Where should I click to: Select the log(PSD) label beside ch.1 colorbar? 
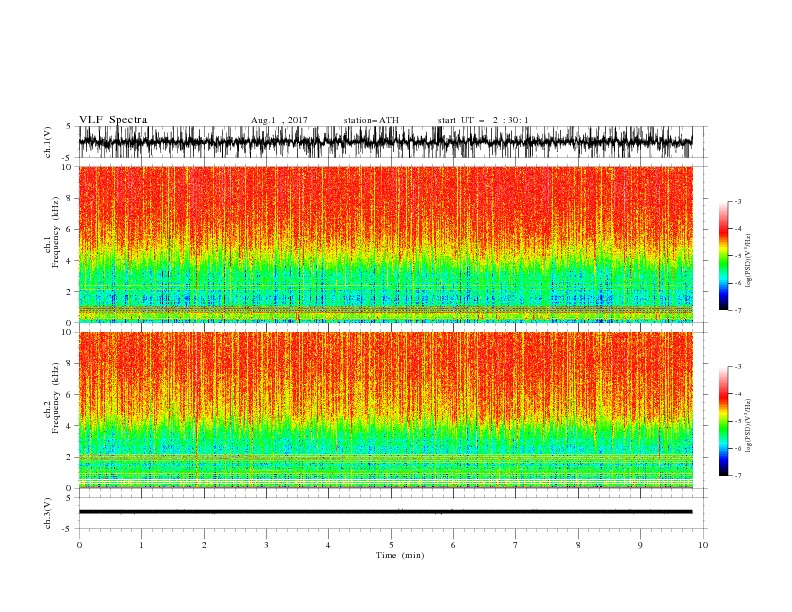click(x=749, y=261)
